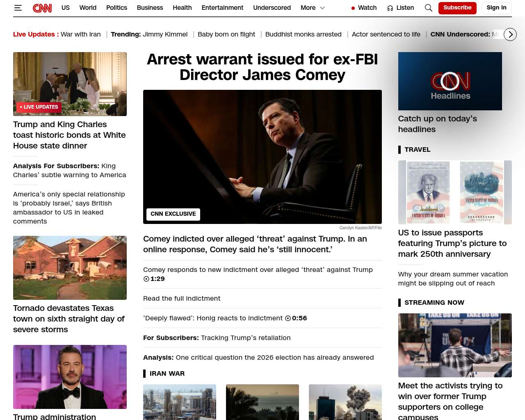Open Read the full indictment link

click(x=182, y=299)
